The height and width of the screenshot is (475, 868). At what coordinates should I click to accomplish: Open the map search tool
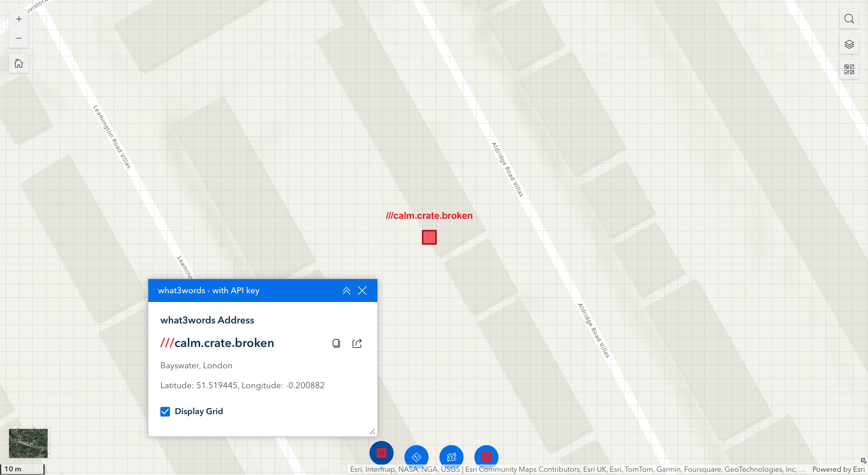849,19
